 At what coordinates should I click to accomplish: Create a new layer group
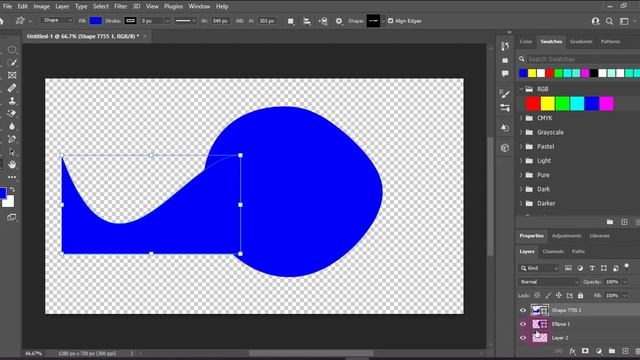click(x=611, y=351)
